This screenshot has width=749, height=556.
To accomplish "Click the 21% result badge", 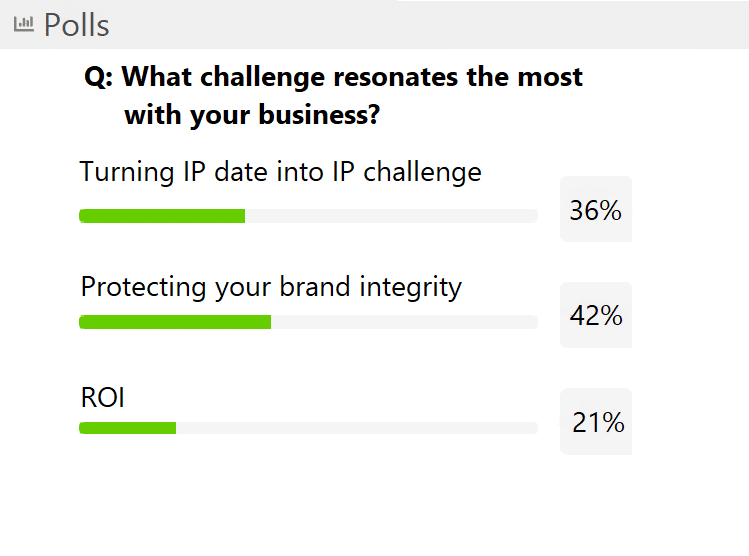I will [x=596, y=422].
